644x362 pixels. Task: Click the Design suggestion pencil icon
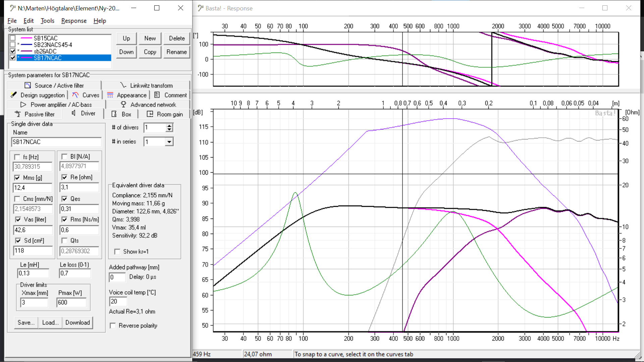13,95
